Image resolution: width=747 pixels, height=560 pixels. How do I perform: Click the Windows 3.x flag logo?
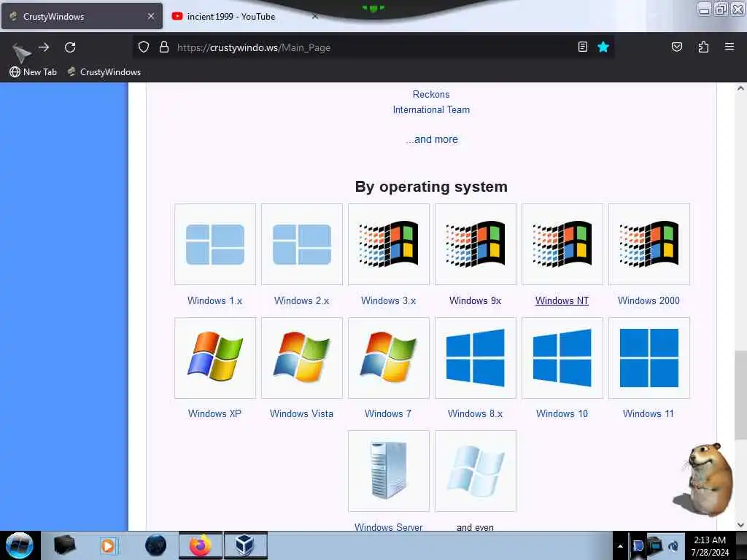click(388, 244)
